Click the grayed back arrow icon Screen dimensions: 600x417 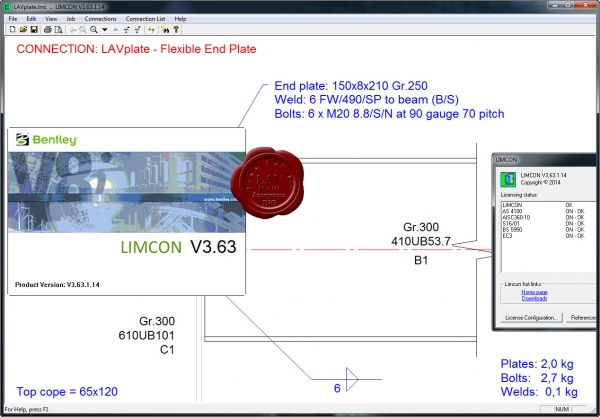click(x=72, y=29)
